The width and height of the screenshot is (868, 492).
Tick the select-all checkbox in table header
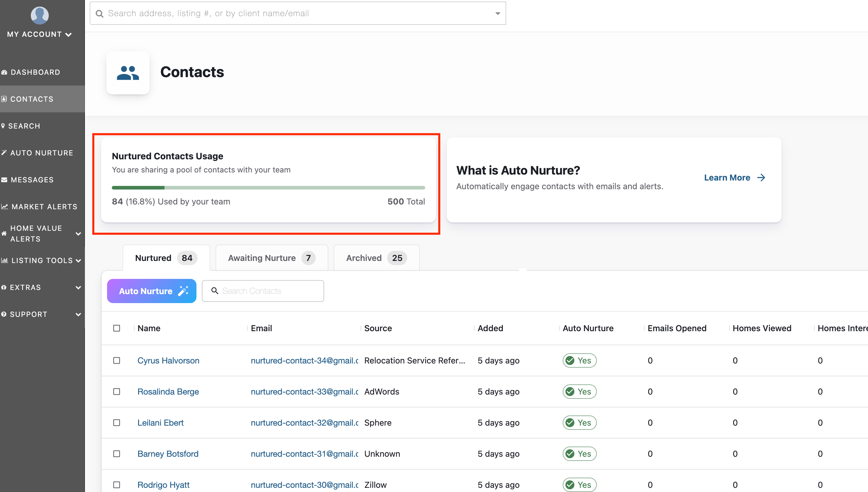click(x=117, y=328)
